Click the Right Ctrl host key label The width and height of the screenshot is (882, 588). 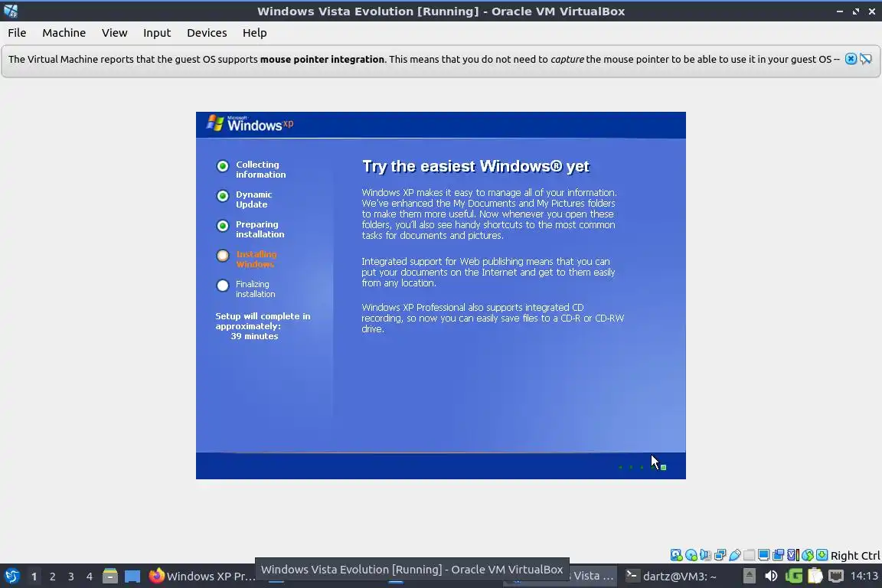855,556
